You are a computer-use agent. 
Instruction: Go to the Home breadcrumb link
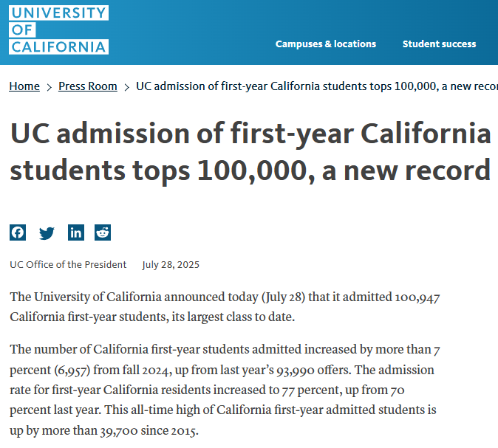click(x=24, y=86)
